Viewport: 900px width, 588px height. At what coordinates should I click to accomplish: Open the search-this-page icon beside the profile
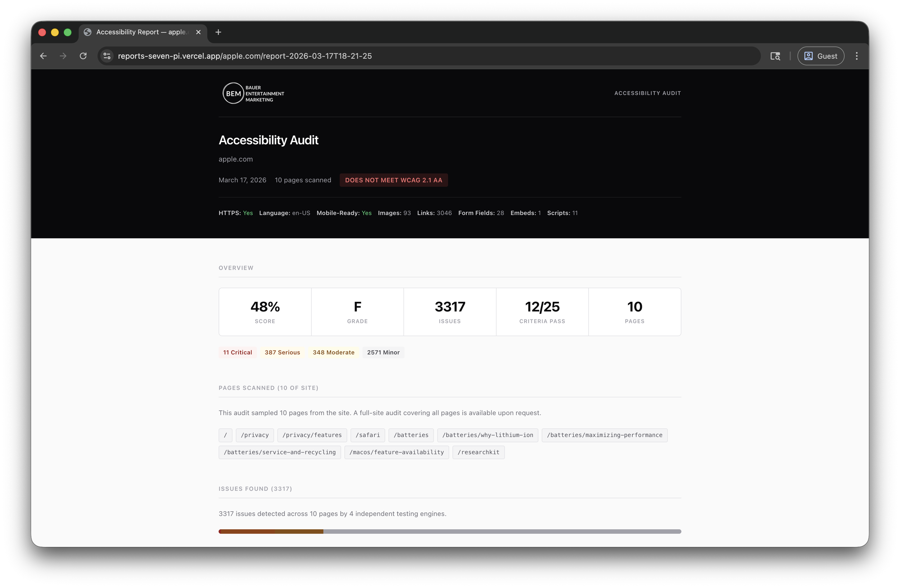(775, 55)
